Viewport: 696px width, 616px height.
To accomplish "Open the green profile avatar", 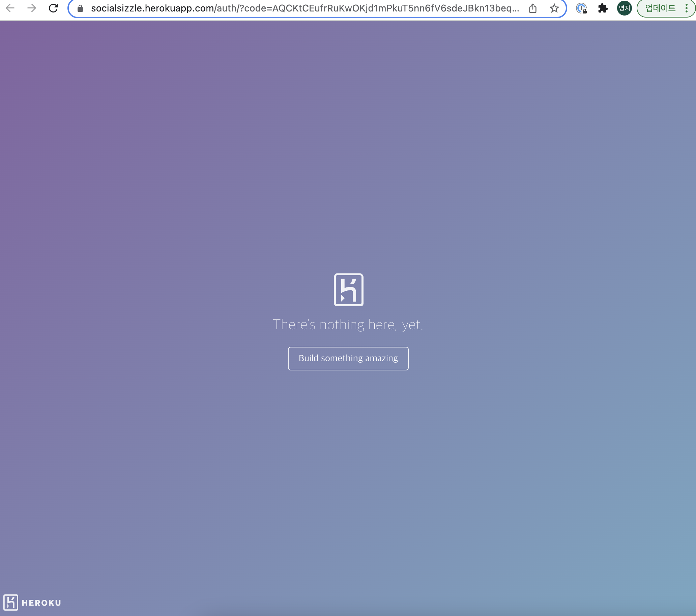I will tap(624, 8).
